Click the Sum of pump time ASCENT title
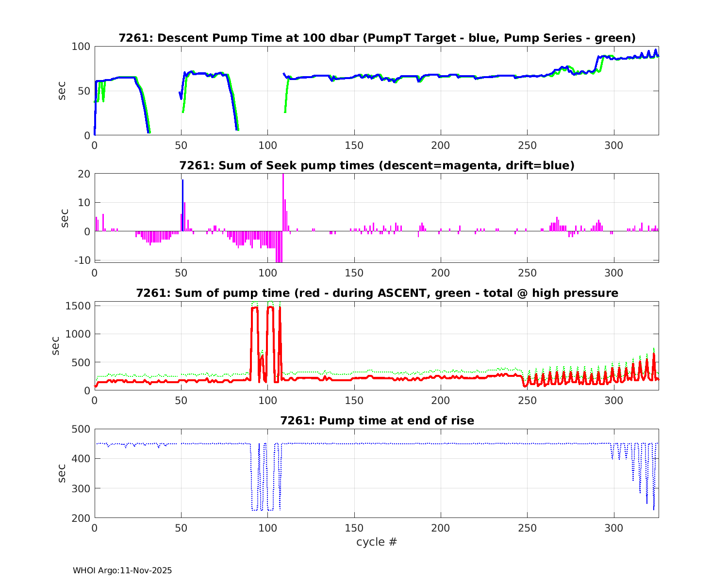Image resolution: width=728 pixels, height=582 pixels. [x=377, y=293]
